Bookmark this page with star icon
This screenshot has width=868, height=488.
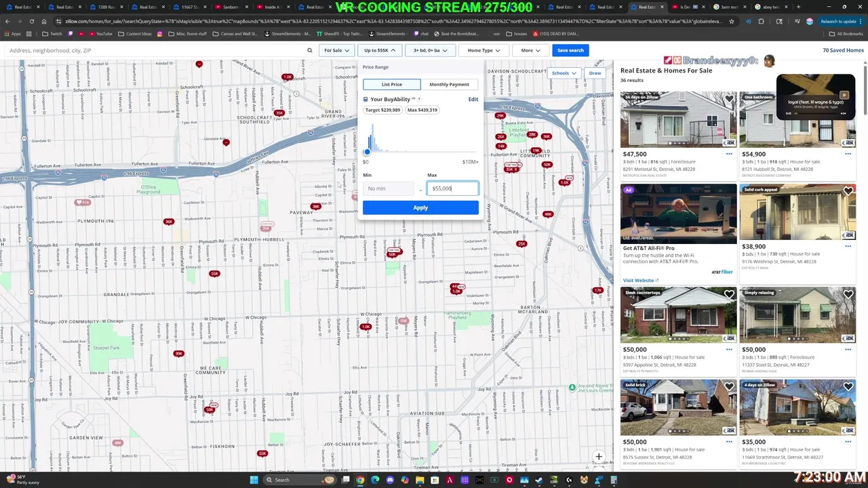[731, 21]
